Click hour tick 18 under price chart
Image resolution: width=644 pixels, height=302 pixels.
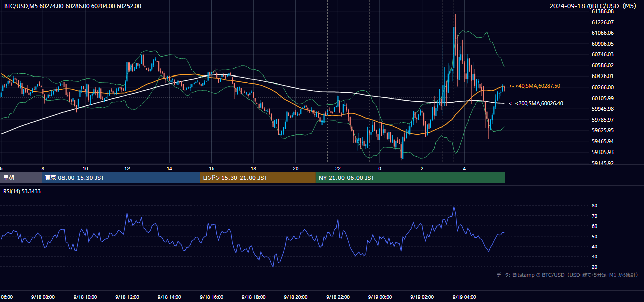click(x=254, y=168)
